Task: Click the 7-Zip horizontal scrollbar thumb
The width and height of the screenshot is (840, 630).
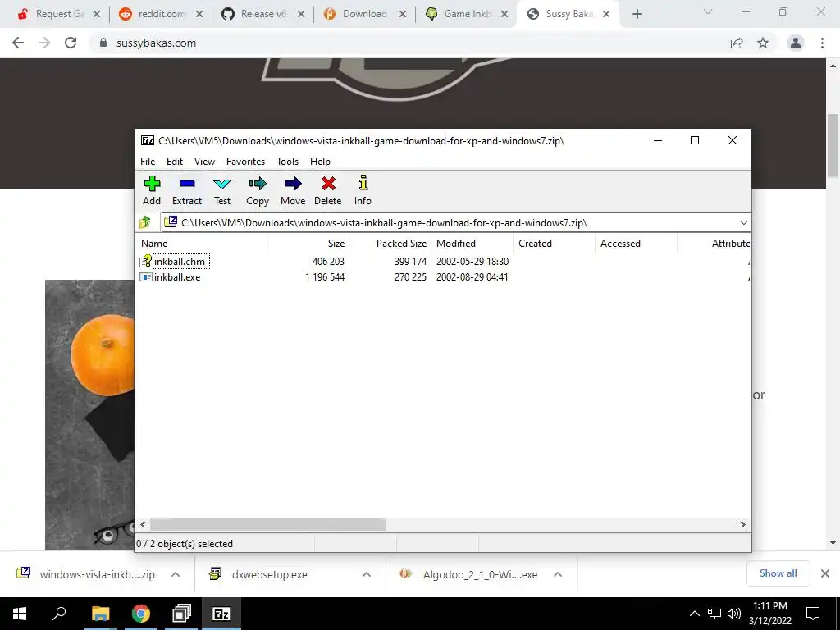Action: click(x=267, y=524)
